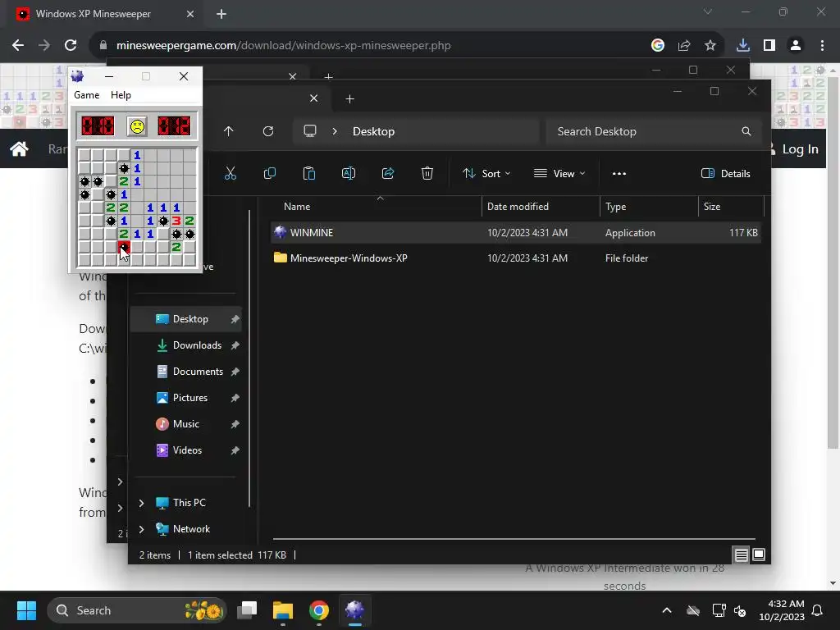Screen dimensions: 840x630
Task: Click the Minesweeper title bar mine icon
Action: coord(78,76)
